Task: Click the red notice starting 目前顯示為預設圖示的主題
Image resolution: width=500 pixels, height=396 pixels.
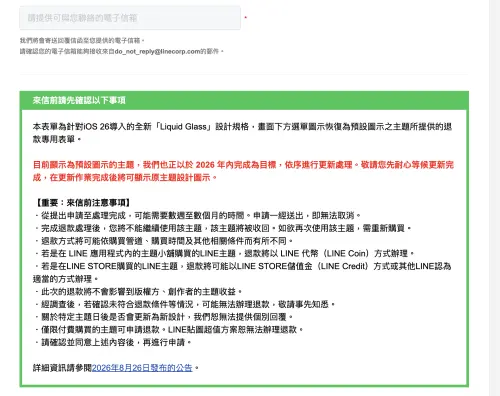Action: (x=243, y=171)
